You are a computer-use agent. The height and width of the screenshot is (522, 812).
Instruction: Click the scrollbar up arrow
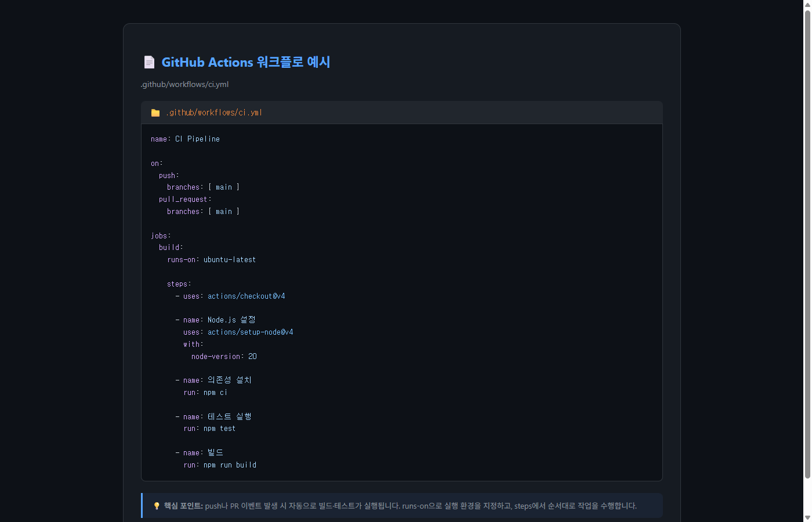[x=807, y=5]
